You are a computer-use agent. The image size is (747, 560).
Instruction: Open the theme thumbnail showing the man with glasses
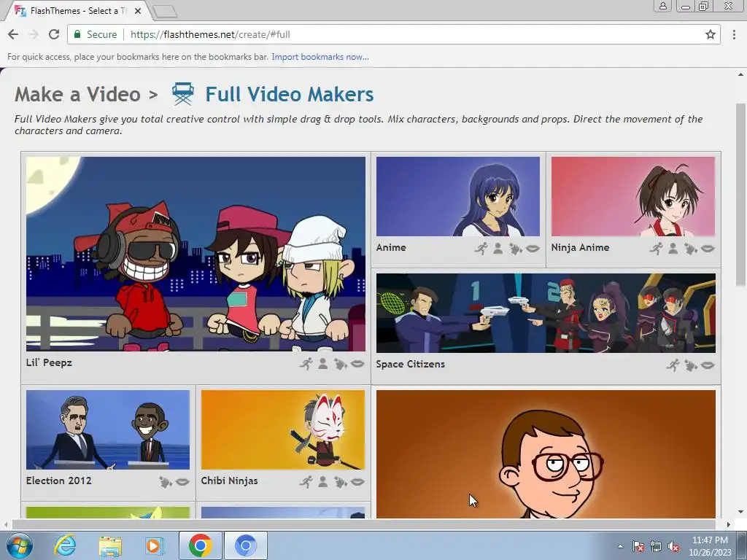546,454
